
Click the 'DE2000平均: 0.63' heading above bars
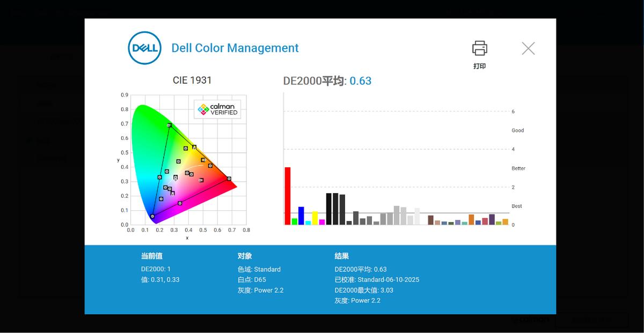[327, 80]
